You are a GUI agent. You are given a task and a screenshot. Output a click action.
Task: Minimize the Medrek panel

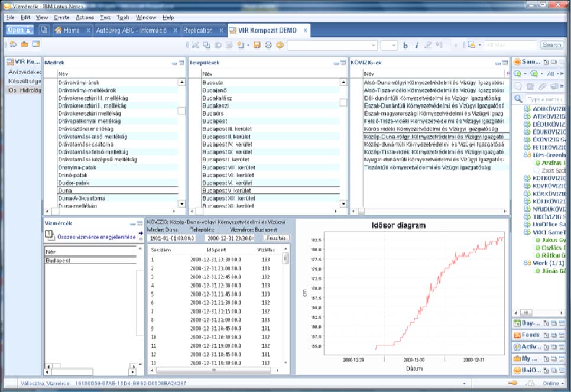pos(175,63)
